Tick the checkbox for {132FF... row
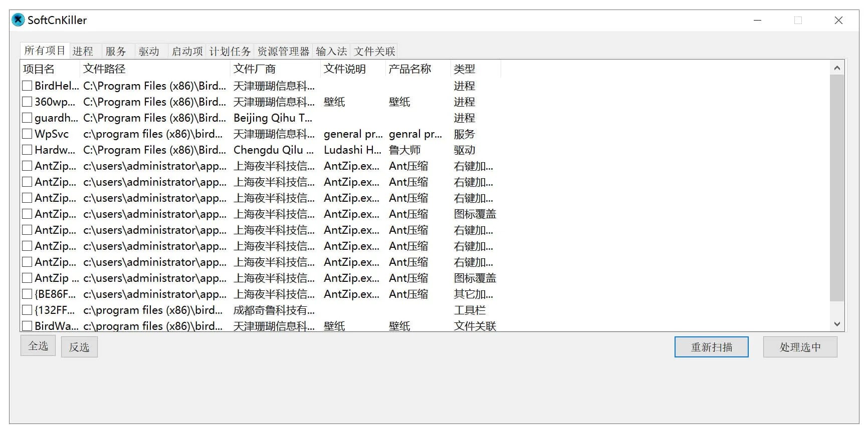868x432 pixels. tap(27, 310)
